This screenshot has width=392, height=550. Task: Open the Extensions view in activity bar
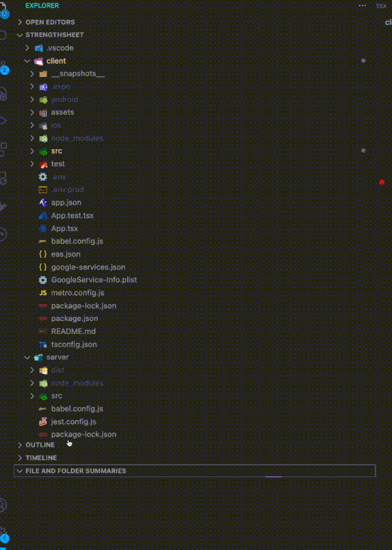tap(3, 148)
